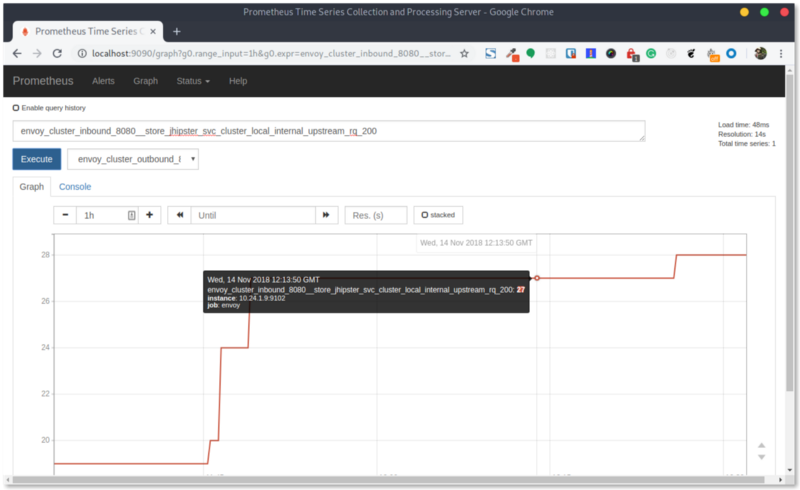The height and width of the screenshot is (490, 800).
Task: Click the Execute button
Action: coord(37,159)
